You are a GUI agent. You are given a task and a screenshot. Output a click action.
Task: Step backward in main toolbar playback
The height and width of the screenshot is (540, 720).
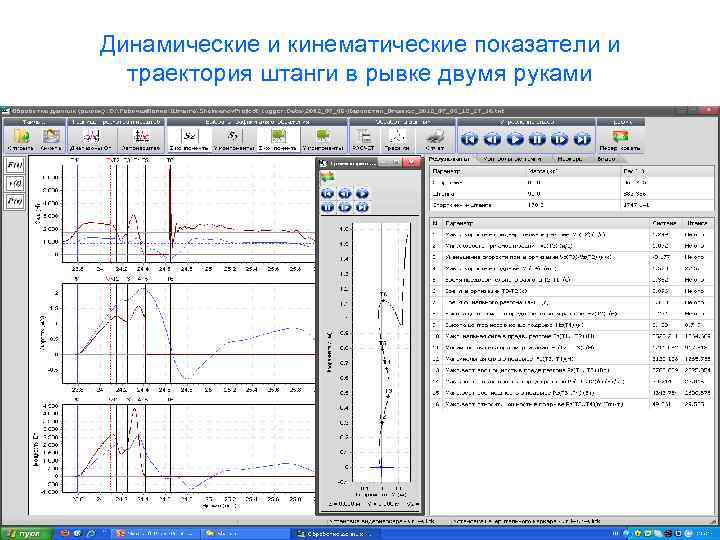pos(492,139)
